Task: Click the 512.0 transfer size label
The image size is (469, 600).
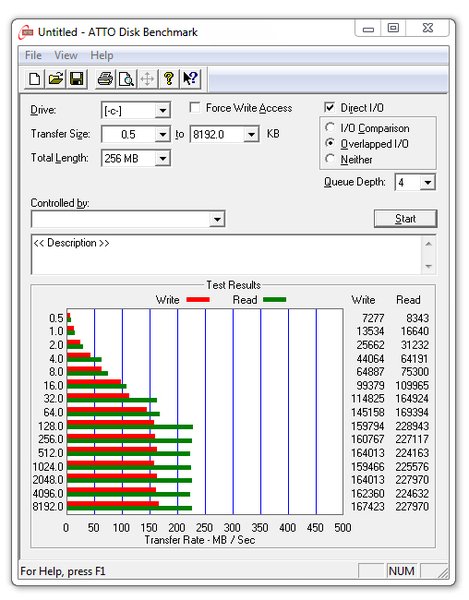Action: tap(50, 453)
